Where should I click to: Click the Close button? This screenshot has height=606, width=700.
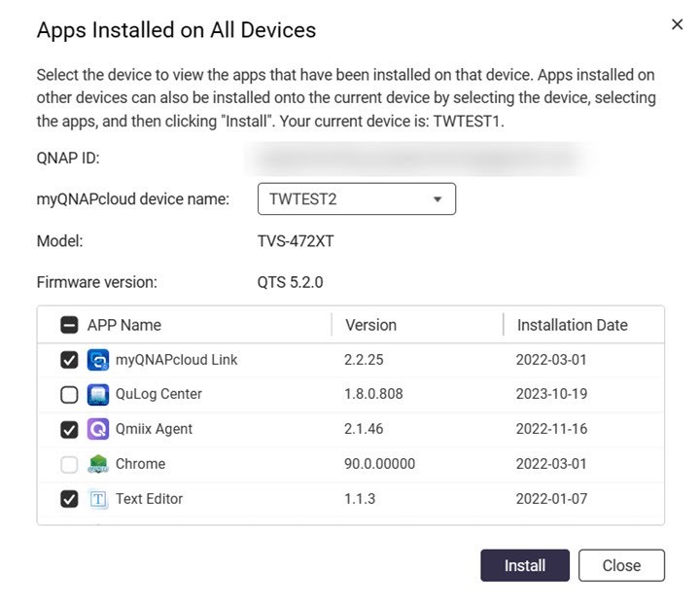click(621, 565)
